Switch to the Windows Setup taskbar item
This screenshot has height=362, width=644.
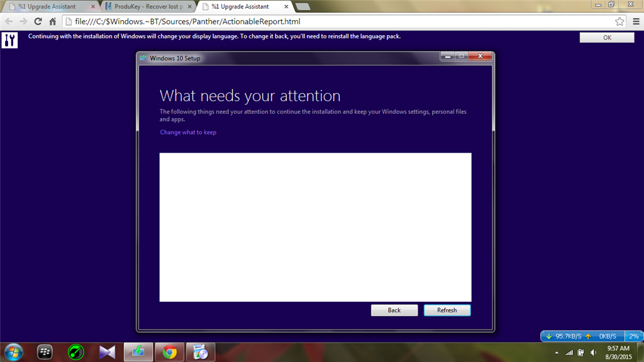[x=138, y=352]
